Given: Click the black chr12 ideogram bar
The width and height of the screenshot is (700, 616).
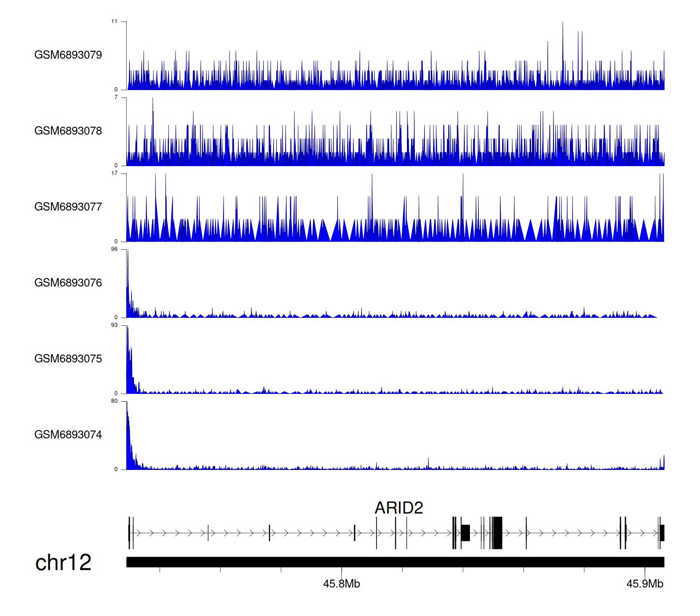Looking at the screenshot, I should tap(395, 562).
